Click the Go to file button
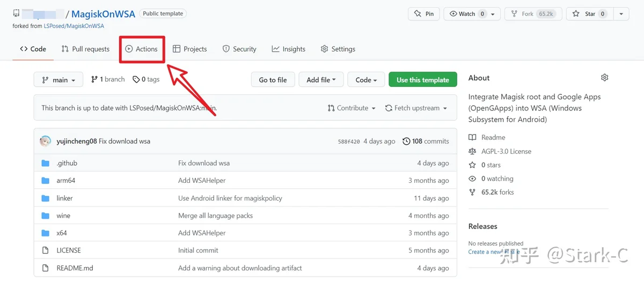Viewport: 644px width, 281px height. [273, 79]
